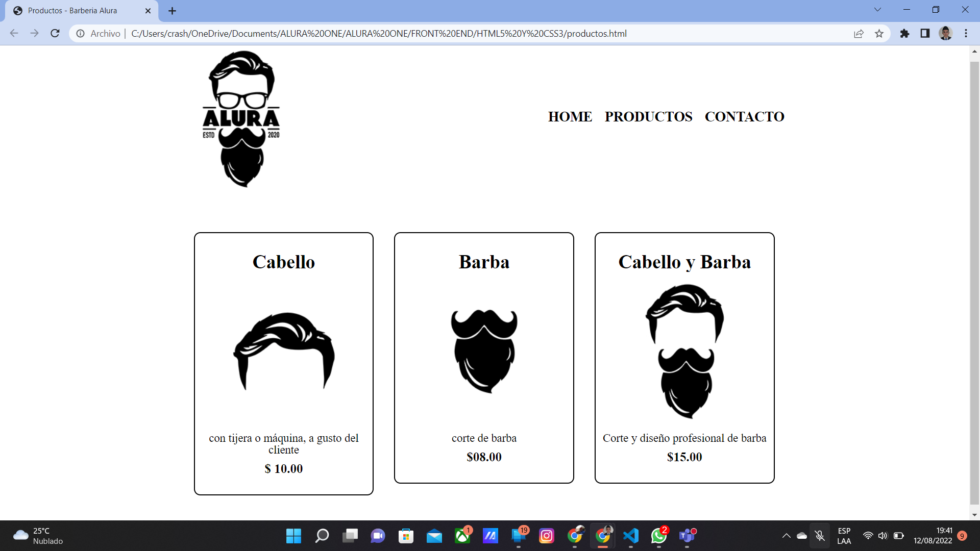Click the browser forward arrow
980x551 pixels.
[x=34, y=33]
